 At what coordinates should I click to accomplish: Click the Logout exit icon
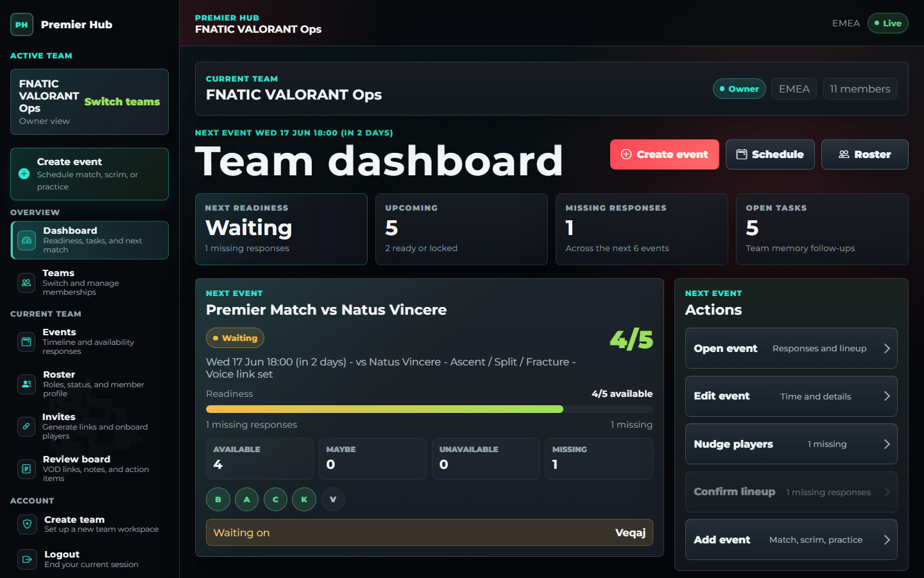pyautogui.click(x=27, y=559)
